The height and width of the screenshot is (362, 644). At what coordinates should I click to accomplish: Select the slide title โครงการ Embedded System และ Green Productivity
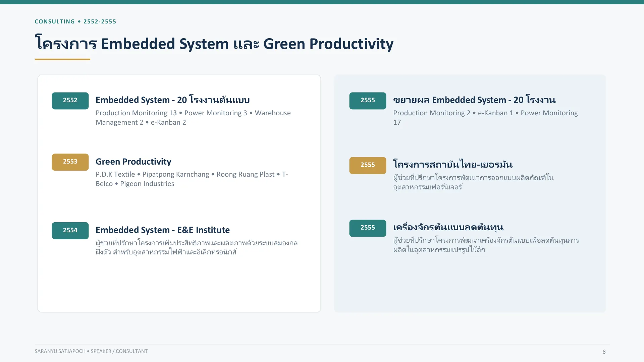(214, 44)
